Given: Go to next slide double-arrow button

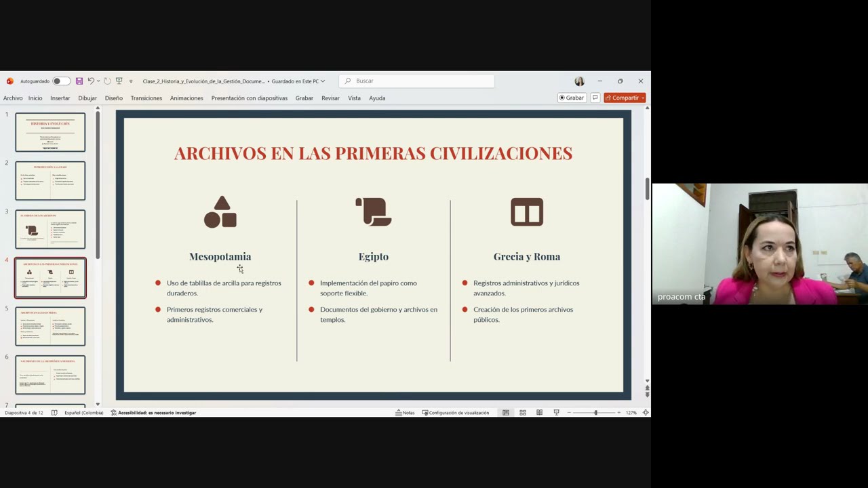Looking at the screenshot, I should tap(647, 395).
